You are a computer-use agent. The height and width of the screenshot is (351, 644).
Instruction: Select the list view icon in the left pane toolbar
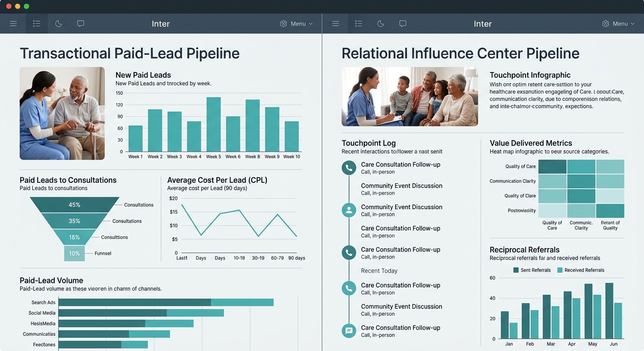tap(37, 24)
